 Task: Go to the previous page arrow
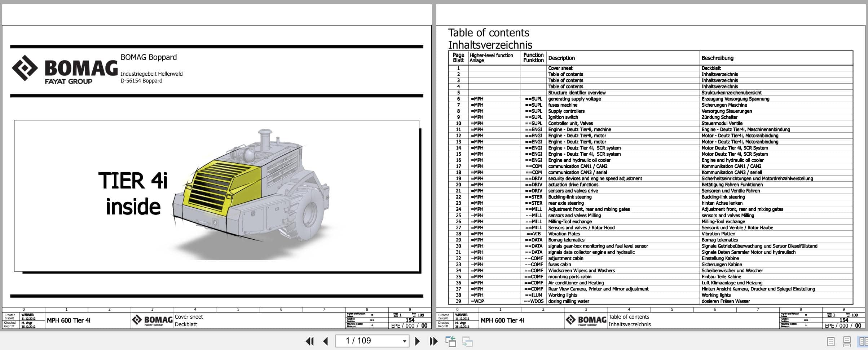(326, 341)
